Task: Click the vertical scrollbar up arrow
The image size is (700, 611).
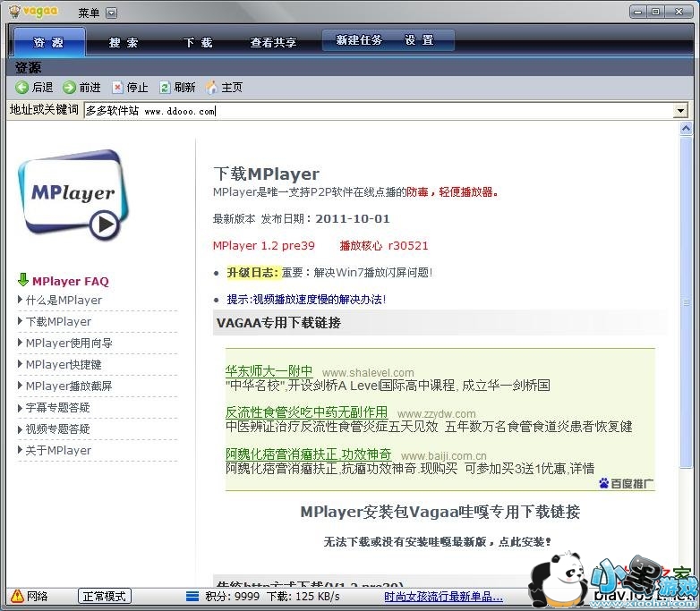Action: pyautogui.click(x=686, y=129)
